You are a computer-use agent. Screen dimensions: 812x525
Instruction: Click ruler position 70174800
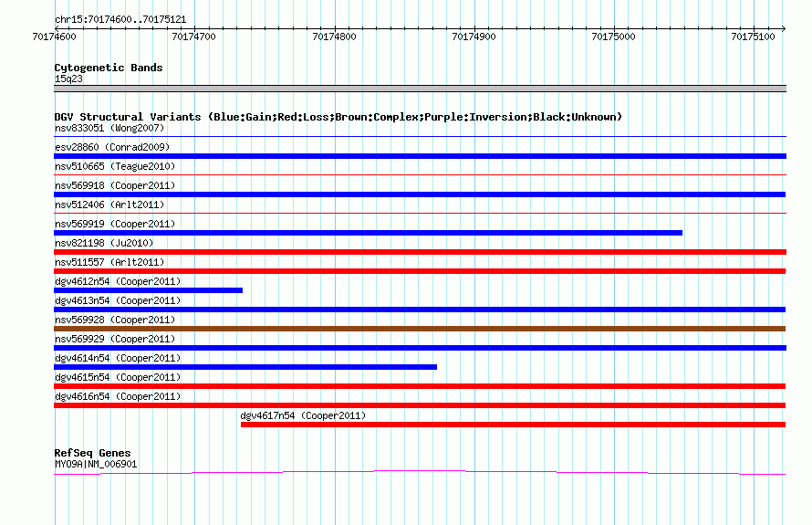click(x=334, y=37)
